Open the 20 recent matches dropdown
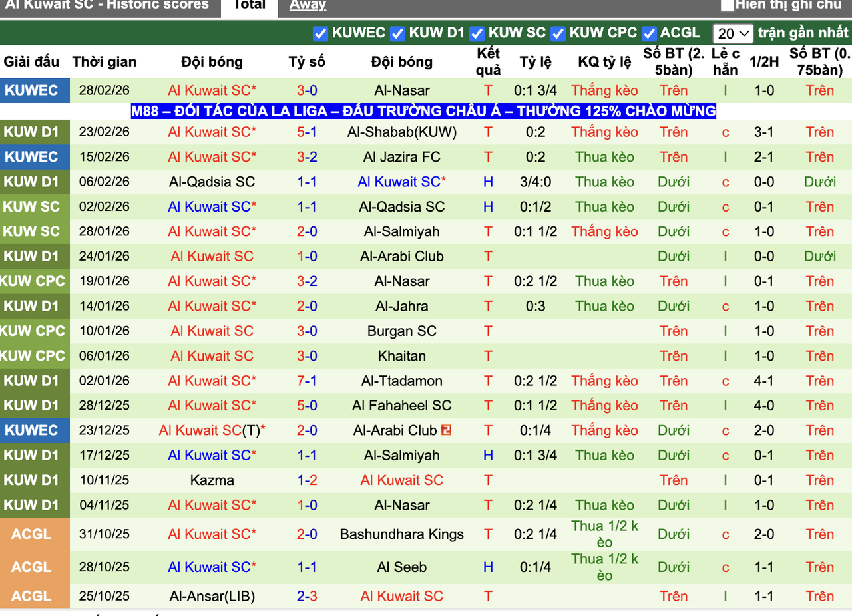This screenshot has width=852, height=616. click(x=732, y=33)
